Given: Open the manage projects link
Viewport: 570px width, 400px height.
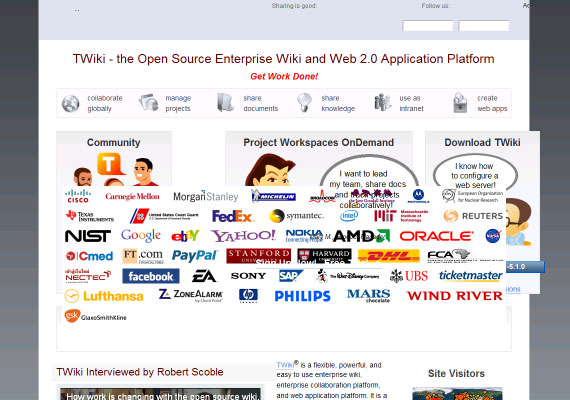Looking at the screenshot, I should tap(178, 103).
